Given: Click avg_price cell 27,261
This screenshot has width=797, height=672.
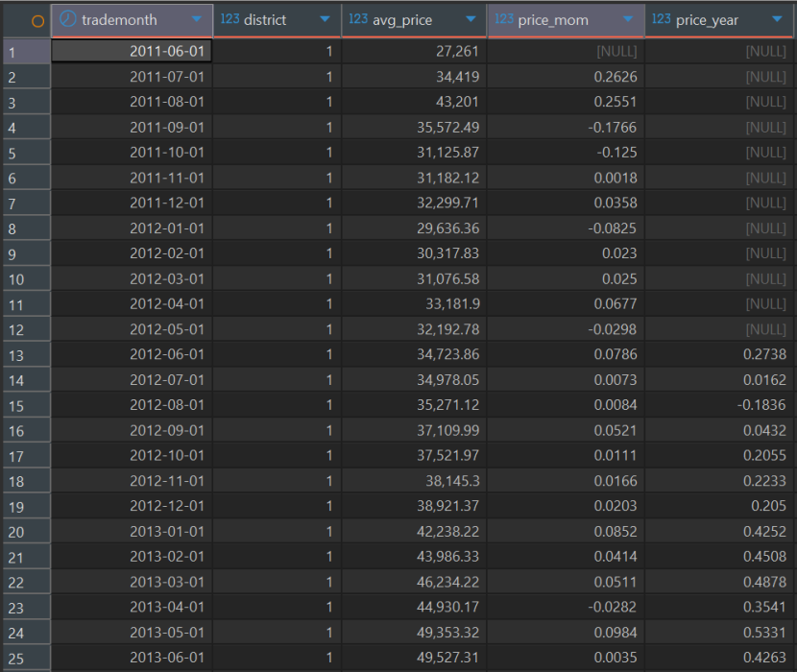Looking at the screenshot, I should (414, 51).
